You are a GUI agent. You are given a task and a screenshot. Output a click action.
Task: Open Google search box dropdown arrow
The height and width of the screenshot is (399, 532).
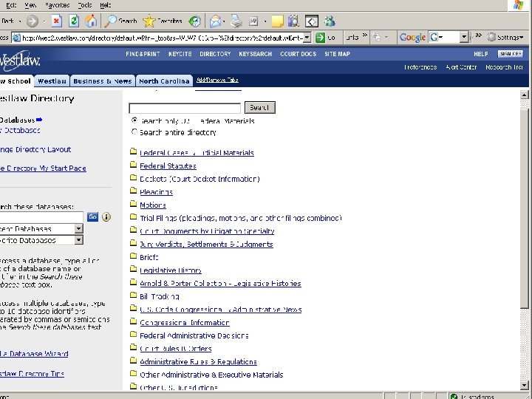click(x=464, y=37)
